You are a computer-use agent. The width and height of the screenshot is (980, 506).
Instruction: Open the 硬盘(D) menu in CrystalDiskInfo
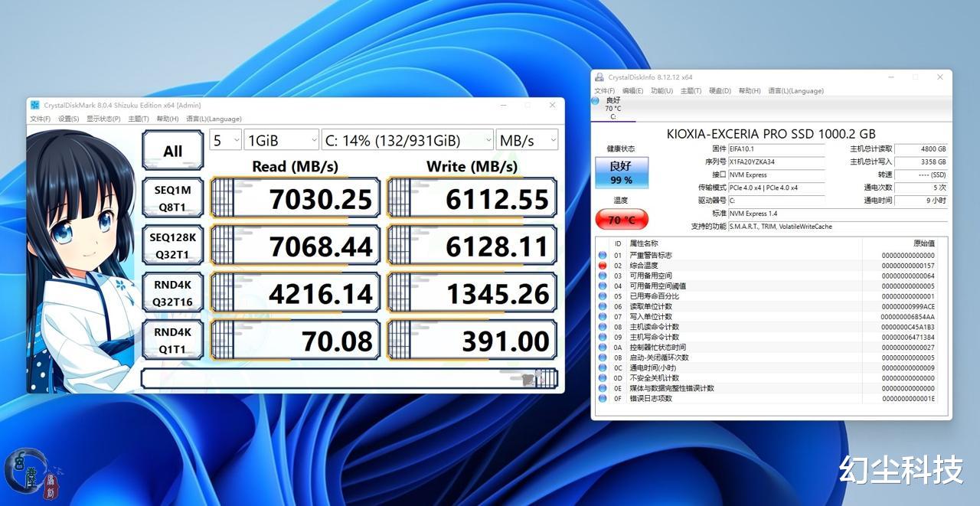(x=719, y=90)
